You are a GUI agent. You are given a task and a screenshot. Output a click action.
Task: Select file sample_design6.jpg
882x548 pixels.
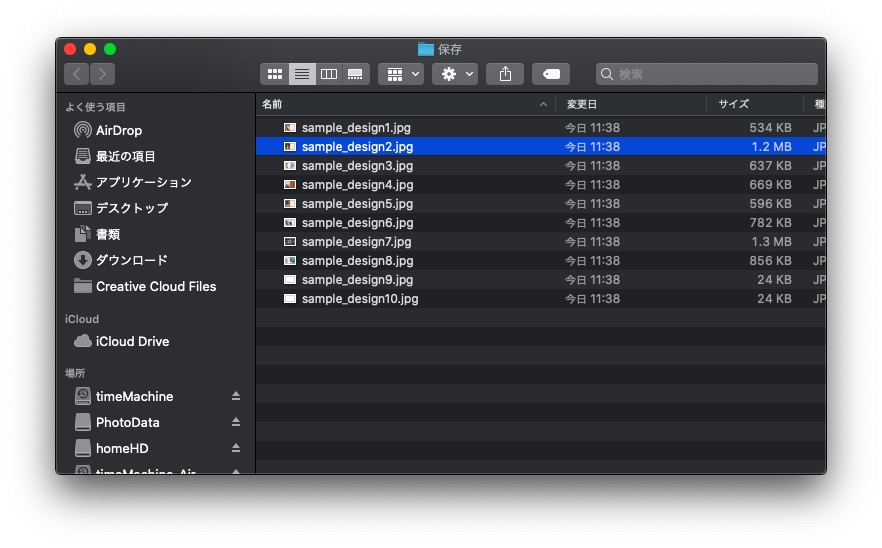(x=541, y=223)
